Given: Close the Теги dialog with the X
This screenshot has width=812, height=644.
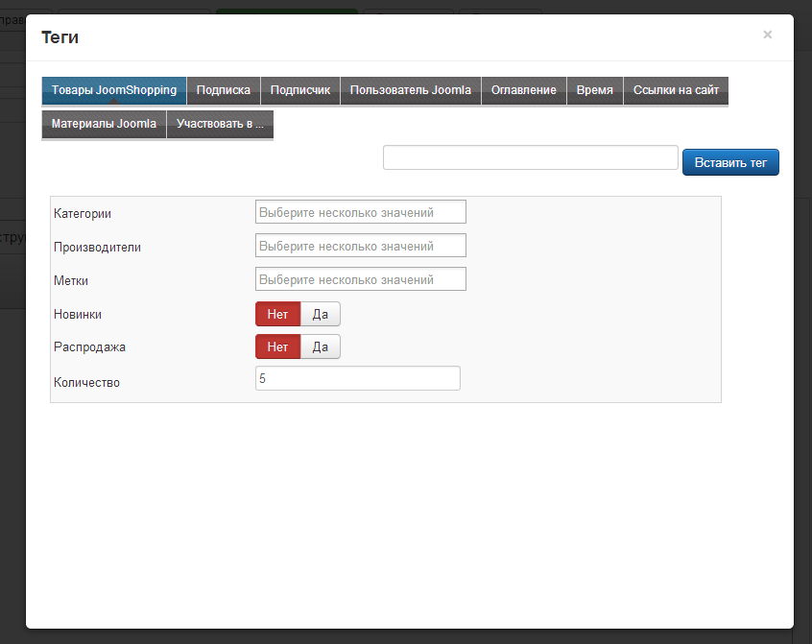Looking at the screenshot, I should point(767,35).
